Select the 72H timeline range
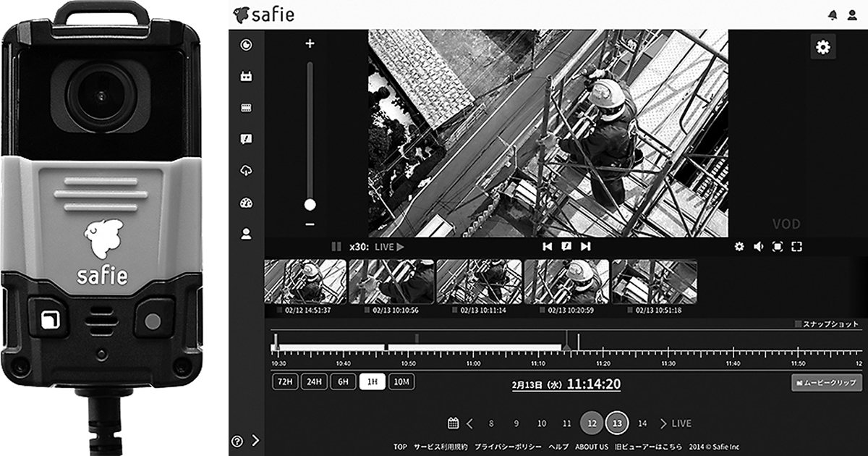The height and width of the screenshot is (456, 868). tap(285, 381)
